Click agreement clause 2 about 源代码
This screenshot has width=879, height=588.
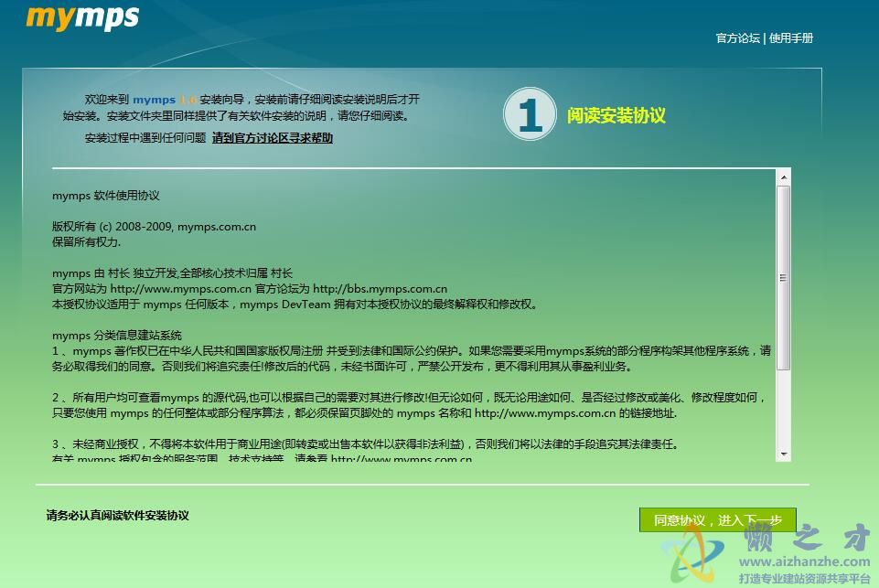(x=409, y=405)
